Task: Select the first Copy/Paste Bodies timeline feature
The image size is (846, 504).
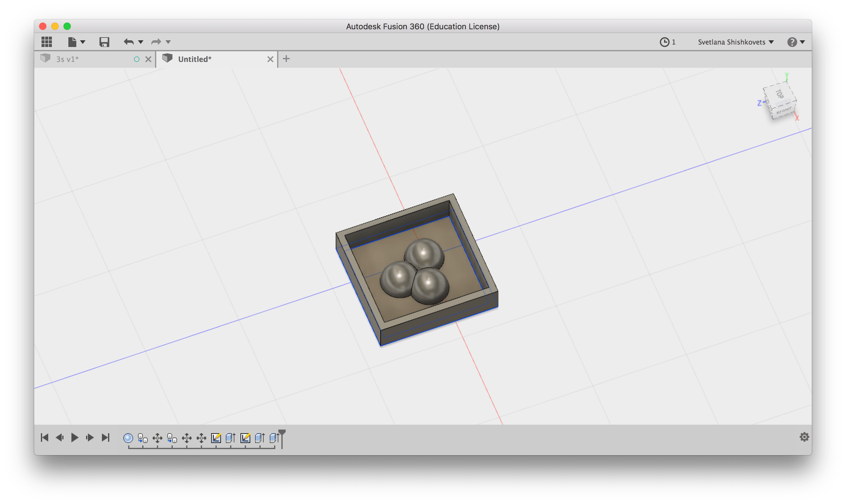Action: tap(143, 438)
